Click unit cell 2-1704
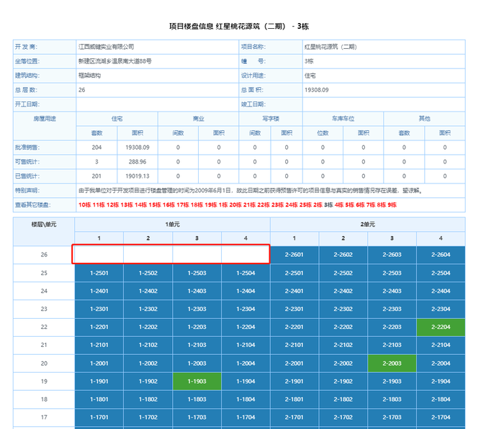The width and height of the screenshot is (504, 429). click(x=441, y=417)
